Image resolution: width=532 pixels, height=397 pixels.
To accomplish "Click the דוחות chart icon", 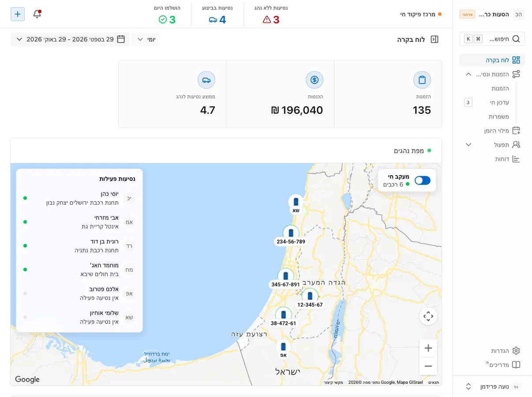I will (x=516, y=159).
